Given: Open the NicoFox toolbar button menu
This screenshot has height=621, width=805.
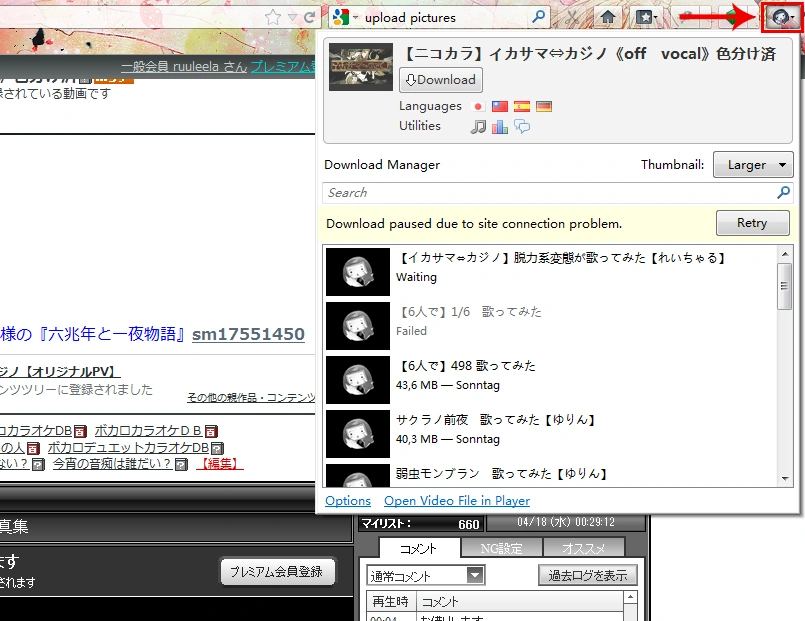Looking at the screenshot, I should [x=782, y=17].
